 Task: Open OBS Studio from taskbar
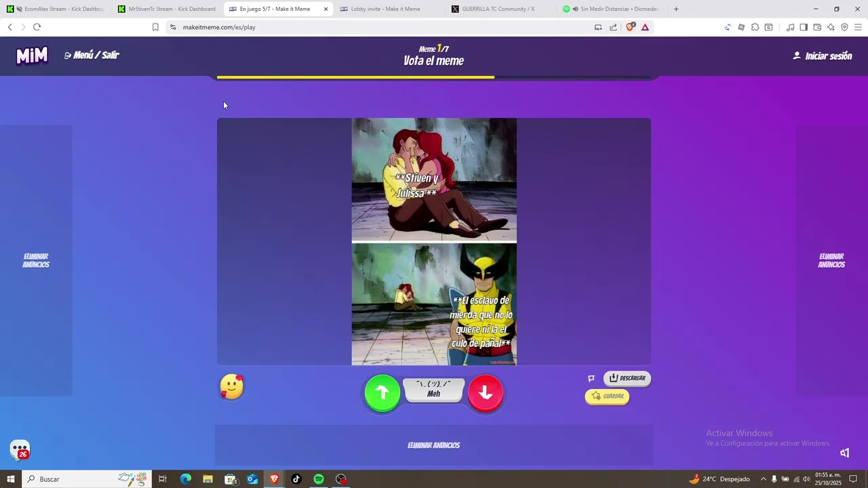click(x=341, y=479)
